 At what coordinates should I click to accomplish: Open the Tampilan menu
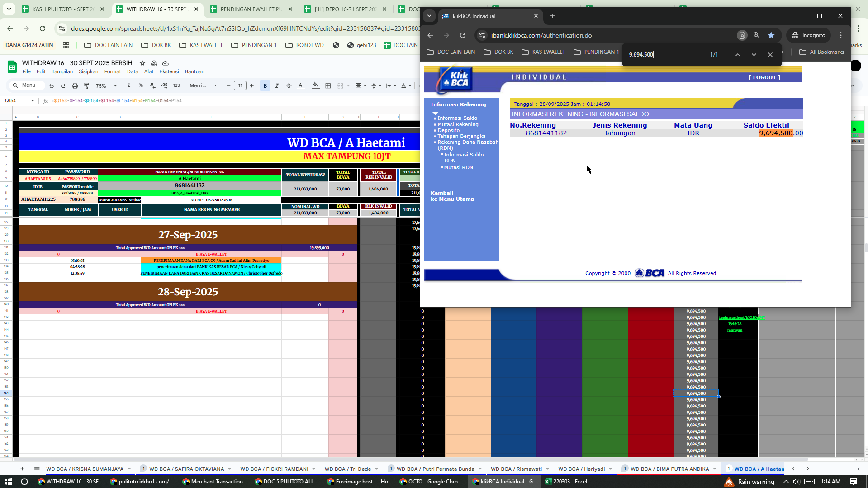click(x=62, y=71)
